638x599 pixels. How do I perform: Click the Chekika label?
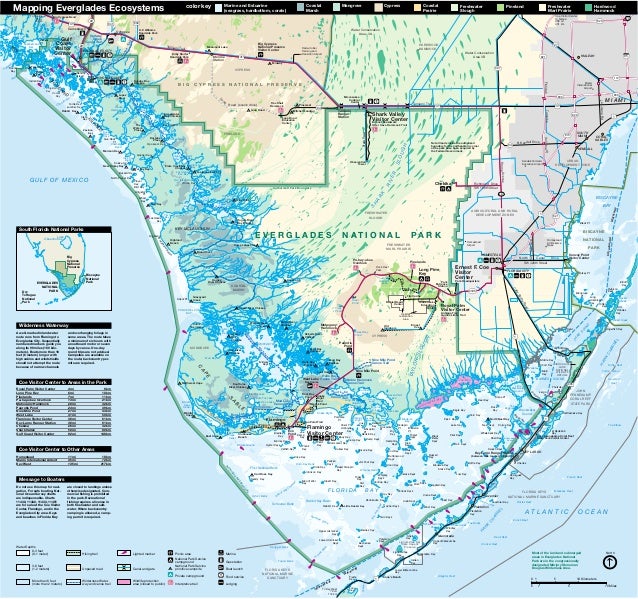coord(443,184)
